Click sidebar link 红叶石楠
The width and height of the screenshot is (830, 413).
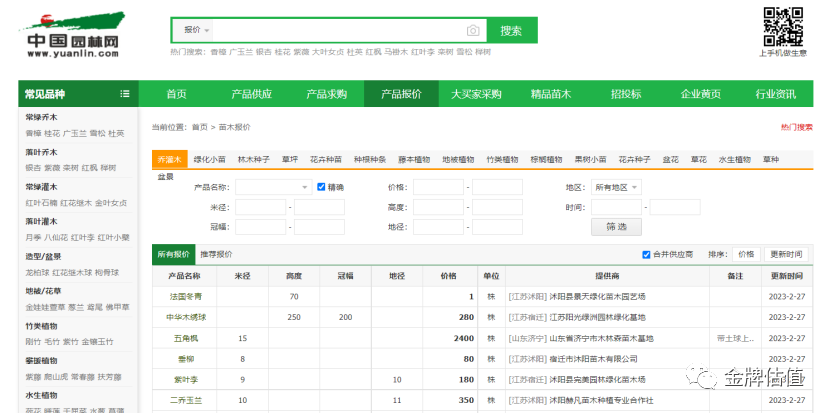click(41, 203)
